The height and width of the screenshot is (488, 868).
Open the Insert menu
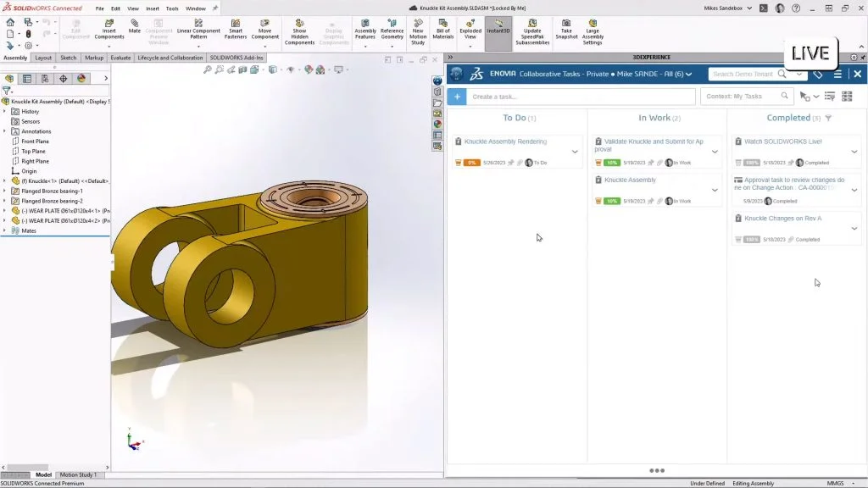click(153, 8)
